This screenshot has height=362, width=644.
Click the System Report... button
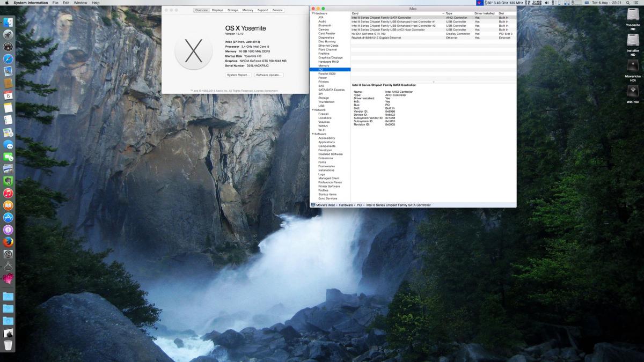[238, 75]
